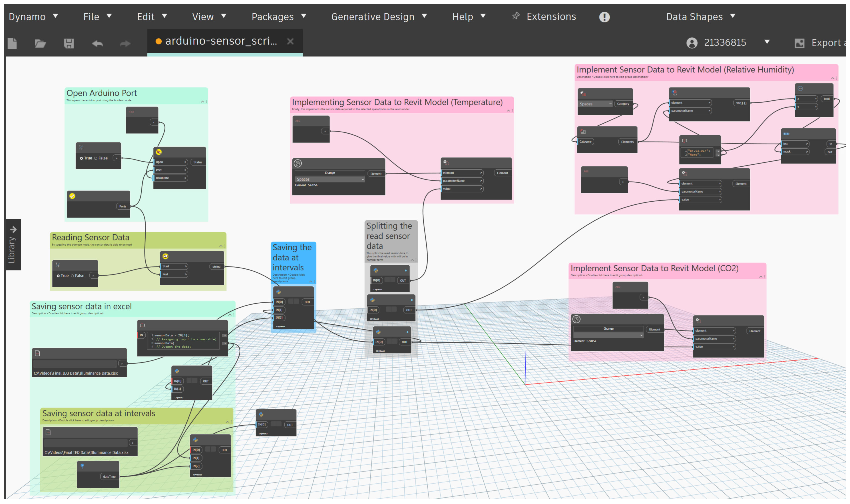Collapse the Open Arduino Port group

tap(203, 102)
